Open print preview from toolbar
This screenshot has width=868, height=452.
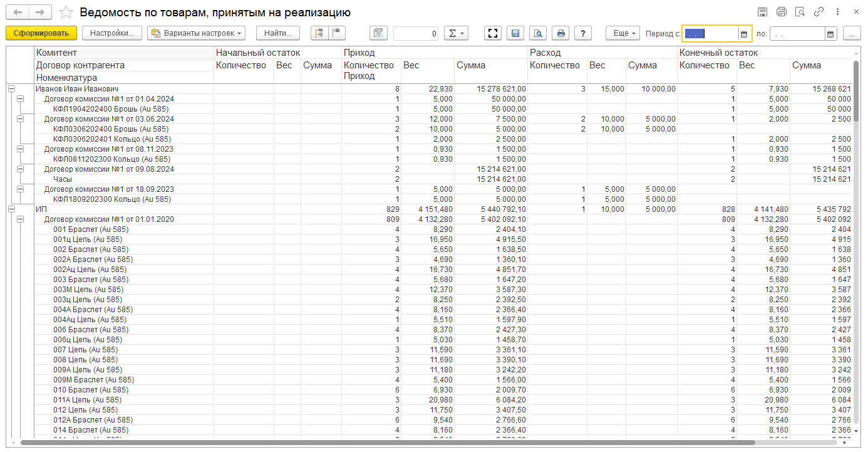pyautogui.click(x=538, y=33)
